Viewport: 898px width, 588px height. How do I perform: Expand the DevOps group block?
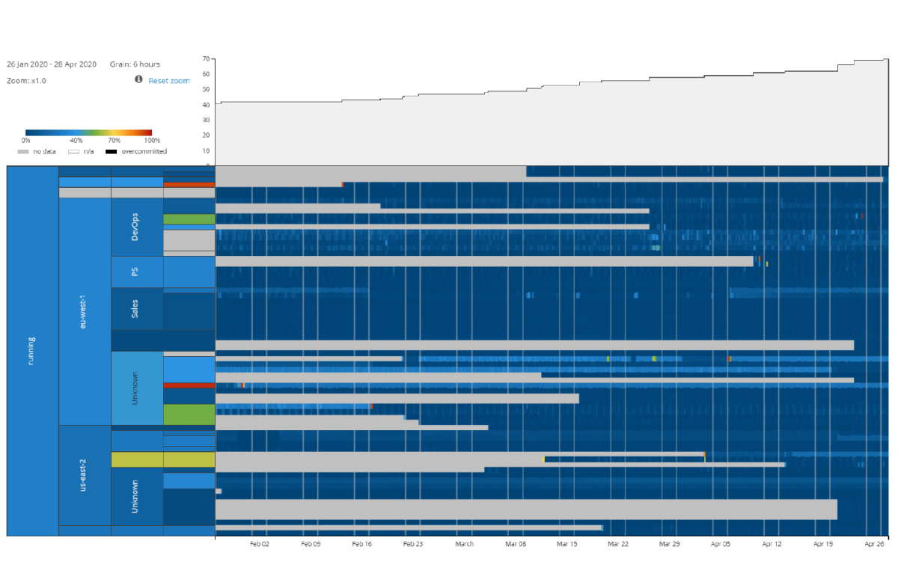pos(136,227)
